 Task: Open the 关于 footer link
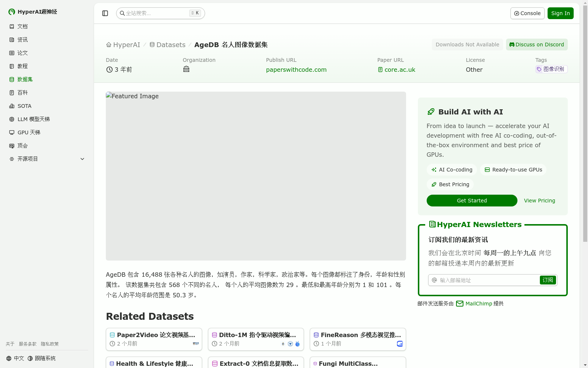pos(10,344)
